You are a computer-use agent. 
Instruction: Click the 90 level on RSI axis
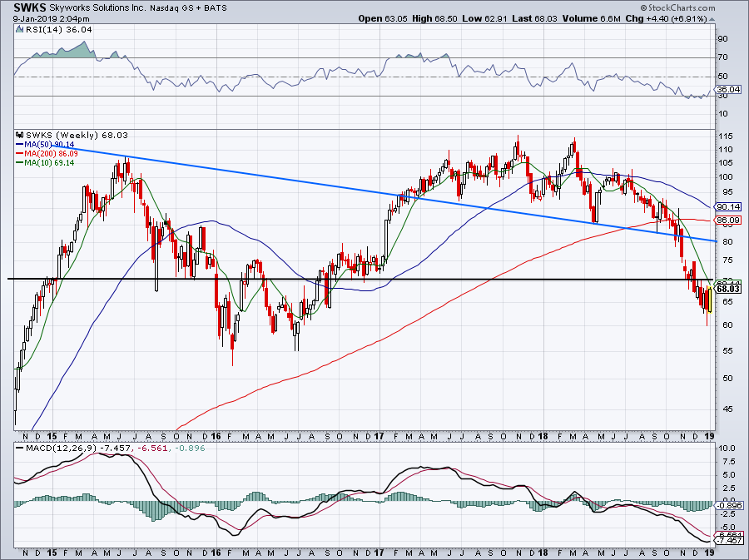(x=722, y=38)
